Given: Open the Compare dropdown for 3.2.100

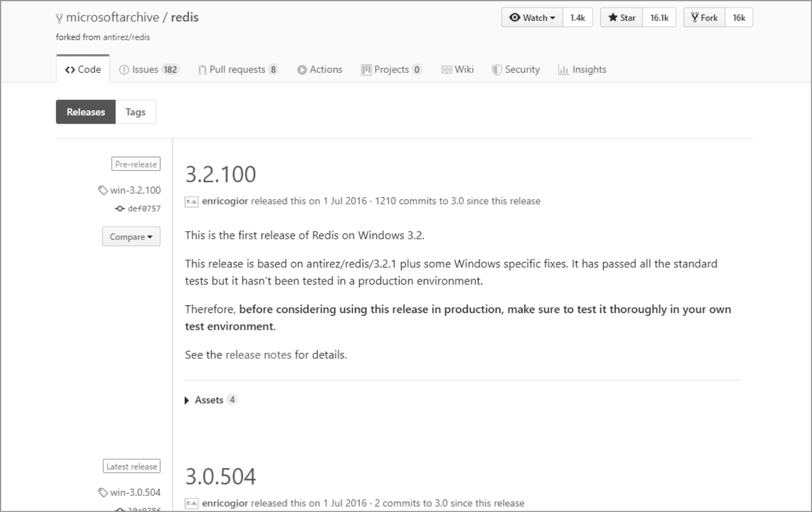Looking at the screenshot, I should pyautogui.click(x=131, y=236).
